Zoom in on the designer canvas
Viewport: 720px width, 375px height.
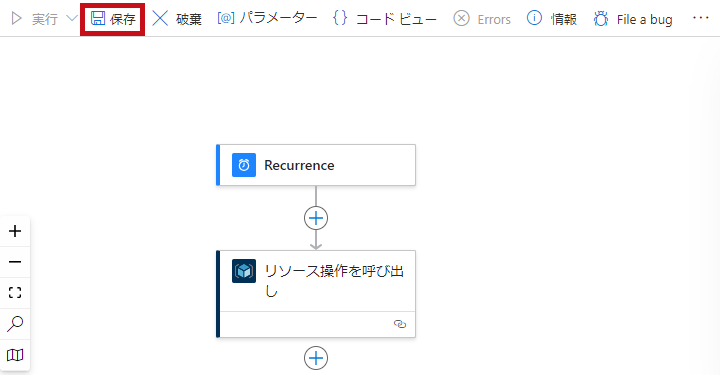(15, 231)
